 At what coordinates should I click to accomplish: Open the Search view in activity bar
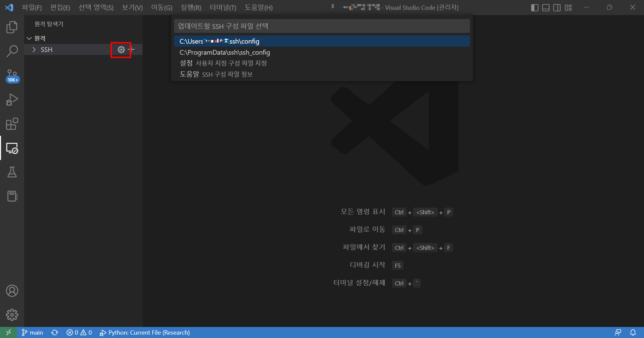[x=12, y=51]
